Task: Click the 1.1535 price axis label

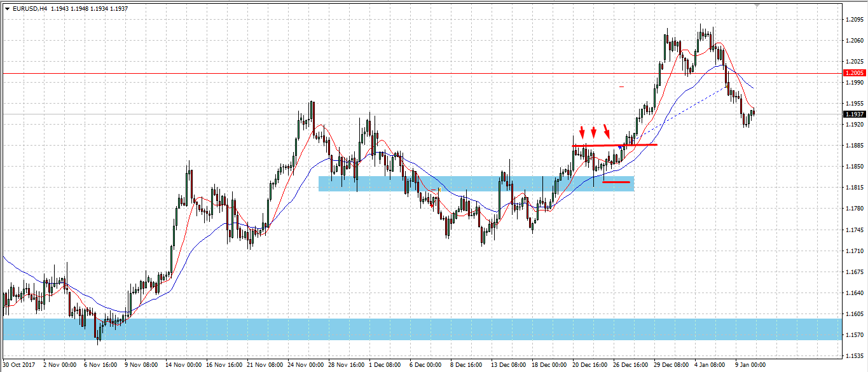Action: [x=853, y=356]
